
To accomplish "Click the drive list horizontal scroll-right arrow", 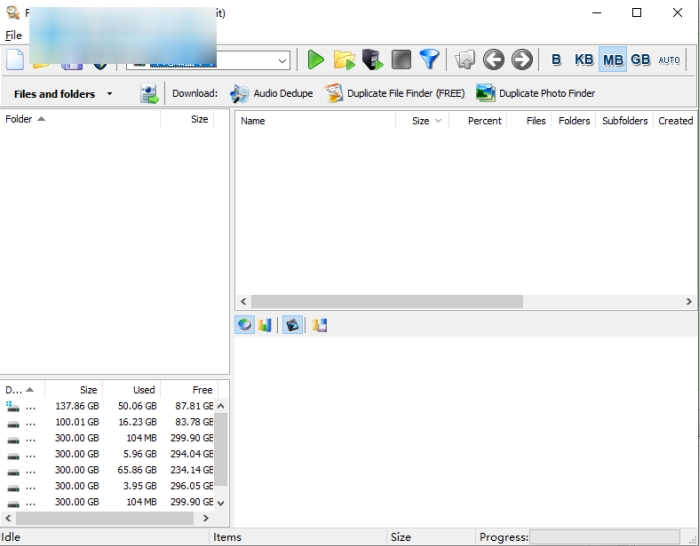I will click(205, 518).
